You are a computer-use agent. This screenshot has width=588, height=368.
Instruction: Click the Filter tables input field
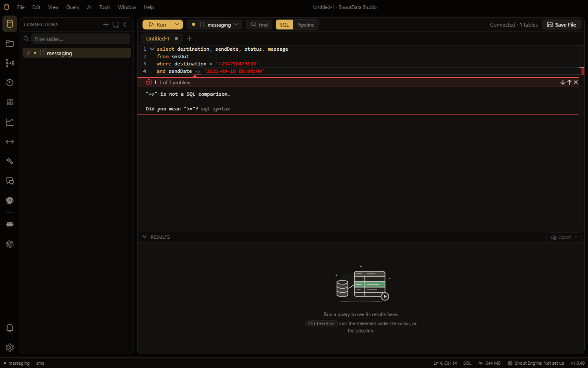click(x=81, y=39)
